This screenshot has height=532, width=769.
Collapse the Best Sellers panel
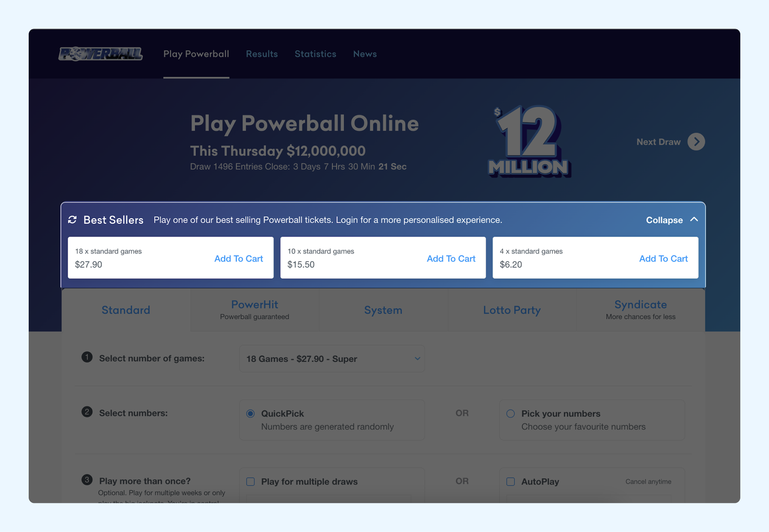[x=672, y=220]
